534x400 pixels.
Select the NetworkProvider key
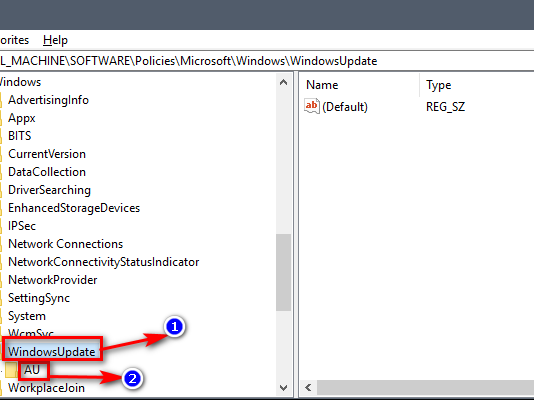(52, 280)
